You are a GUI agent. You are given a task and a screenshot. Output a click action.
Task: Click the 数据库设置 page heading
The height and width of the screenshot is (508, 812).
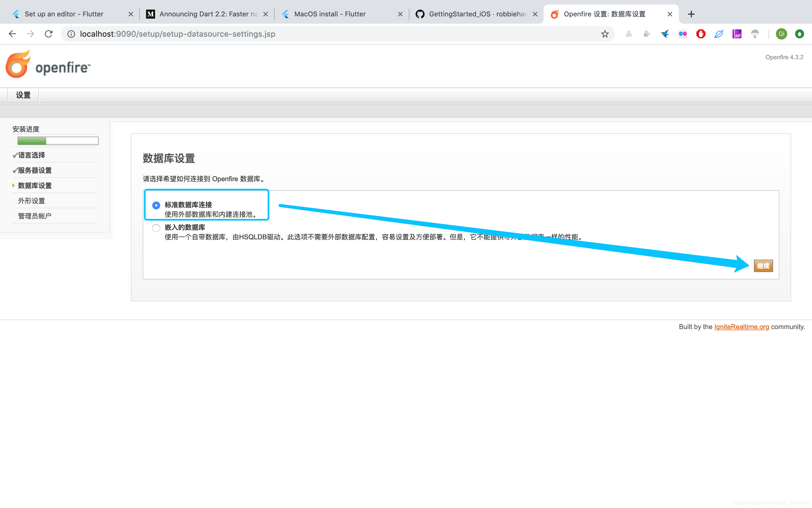[x=169, y=158]
